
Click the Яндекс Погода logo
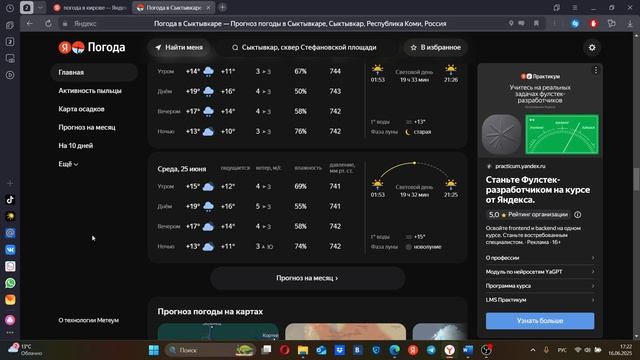tap(92, 47)
